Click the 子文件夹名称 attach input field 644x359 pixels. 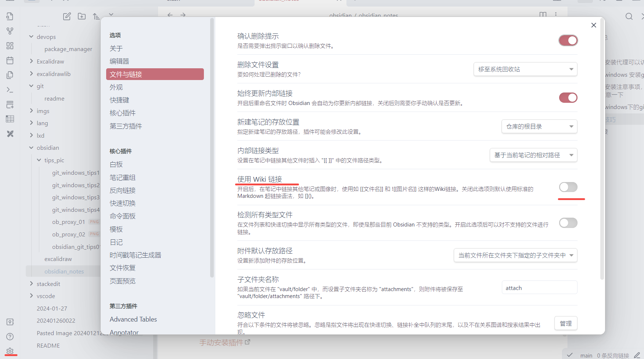(539, 288)
